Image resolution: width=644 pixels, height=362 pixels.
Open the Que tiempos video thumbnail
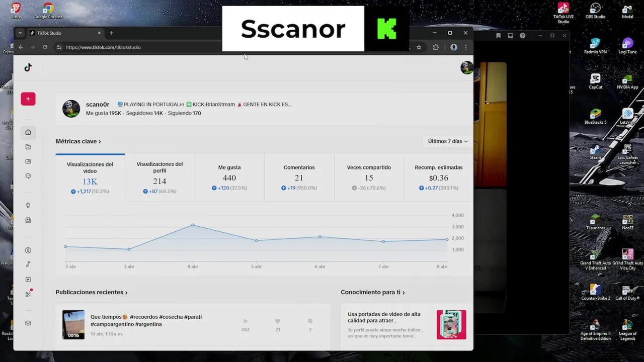click(x=73, y=325)
